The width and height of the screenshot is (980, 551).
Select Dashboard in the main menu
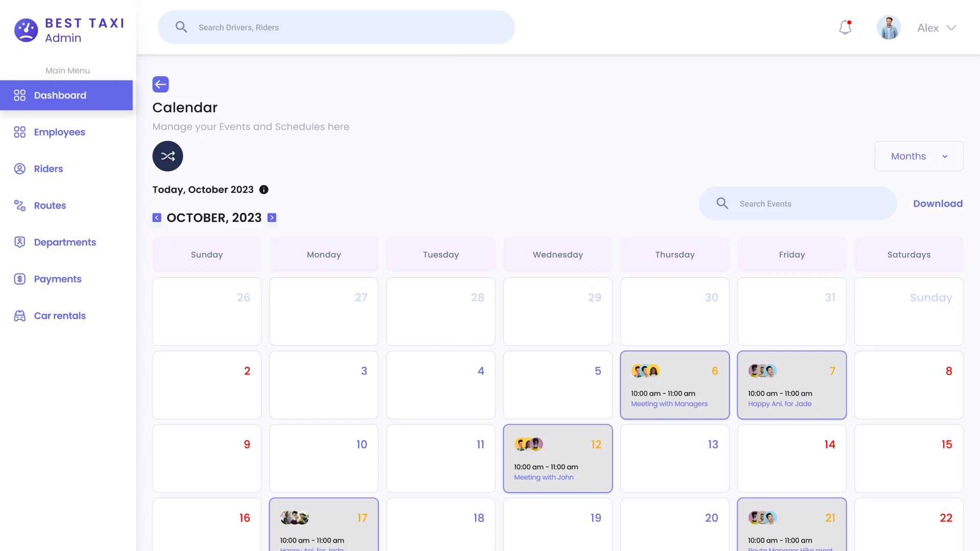[59, 95]
